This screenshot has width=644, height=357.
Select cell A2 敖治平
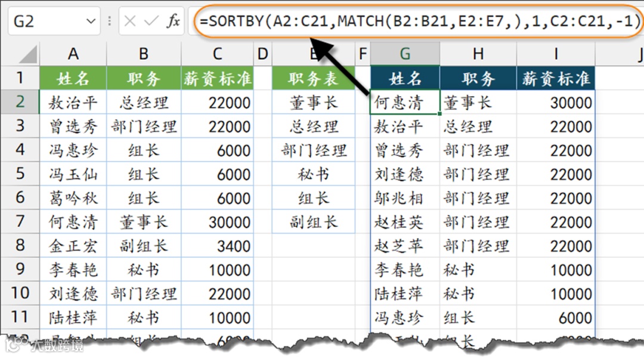pos(73,102)
